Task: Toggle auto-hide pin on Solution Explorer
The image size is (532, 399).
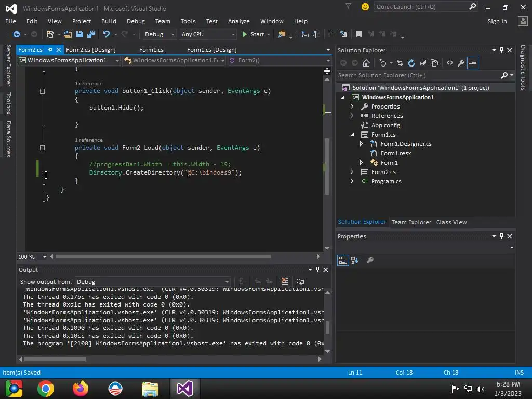Action: click(x=501, y=50)
